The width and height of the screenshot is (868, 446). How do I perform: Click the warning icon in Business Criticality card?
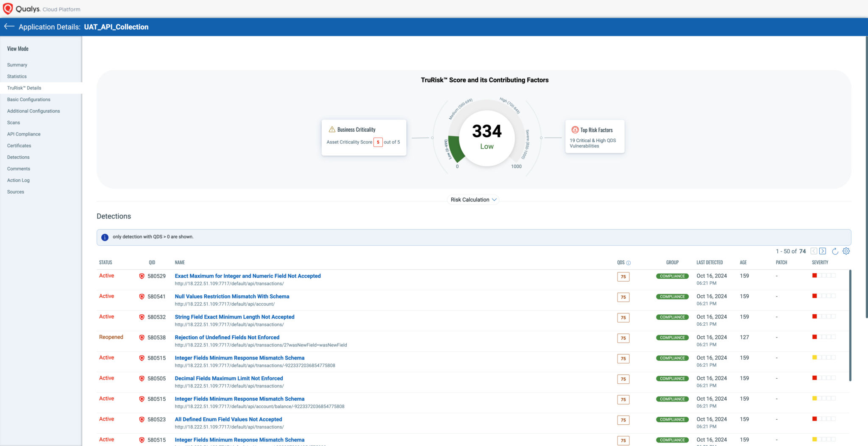pyautogui.click(x=331, y=129)
